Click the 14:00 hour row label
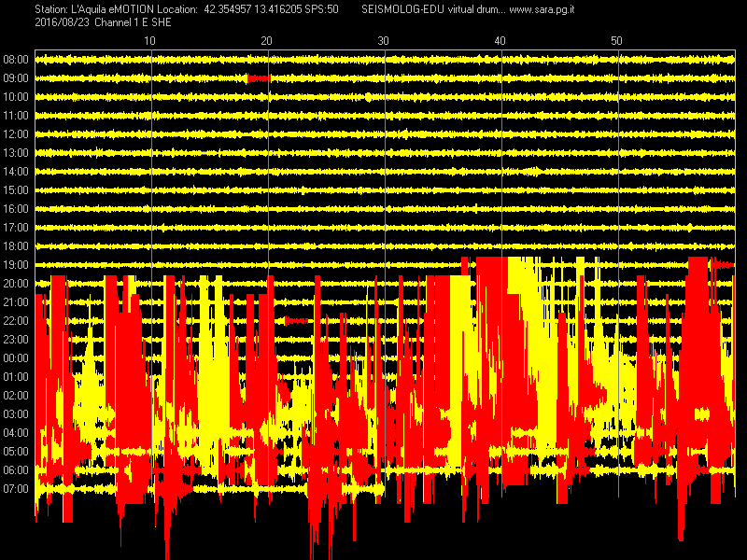Viewport: 747px width, 560px height. point(16,172)
